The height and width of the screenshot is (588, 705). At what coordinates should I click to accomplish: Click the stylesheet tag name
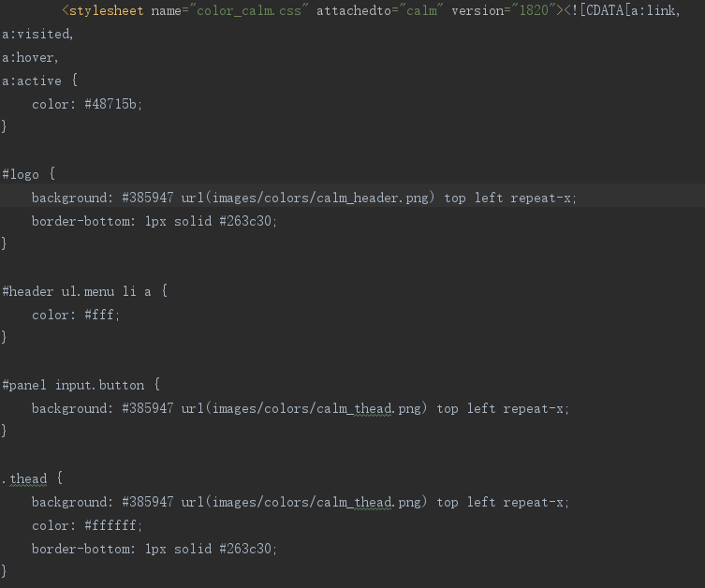tap(106, 11)
